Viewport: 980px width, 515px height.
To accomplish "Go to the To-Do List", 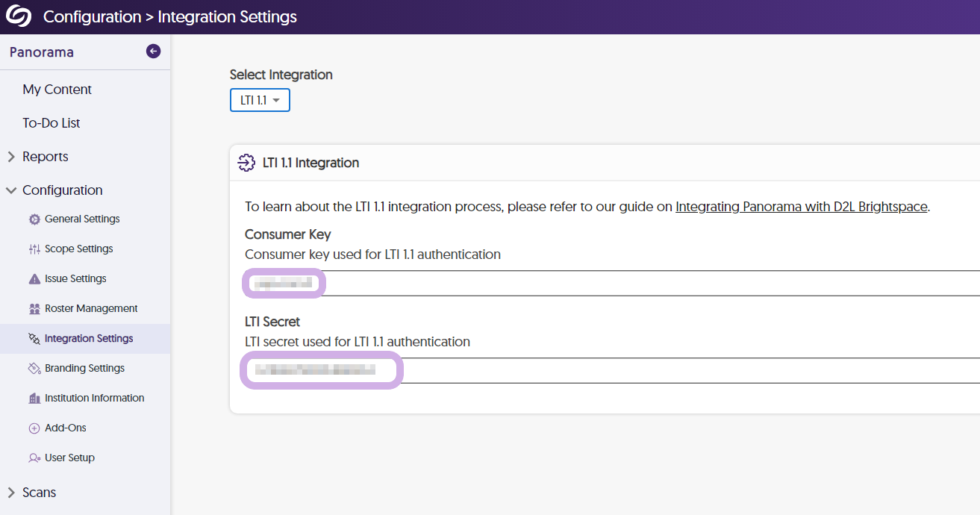I will 52,123.
